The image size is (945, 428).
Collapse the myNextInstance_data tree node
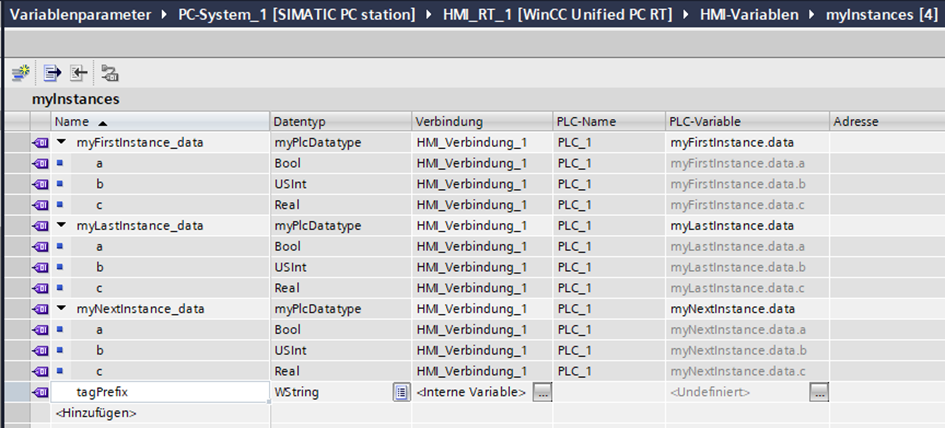coord(62,309)
